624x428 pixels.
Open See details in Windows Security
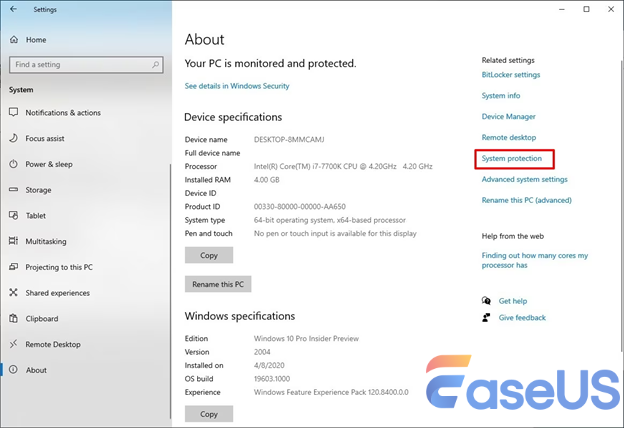pos(237,86)
